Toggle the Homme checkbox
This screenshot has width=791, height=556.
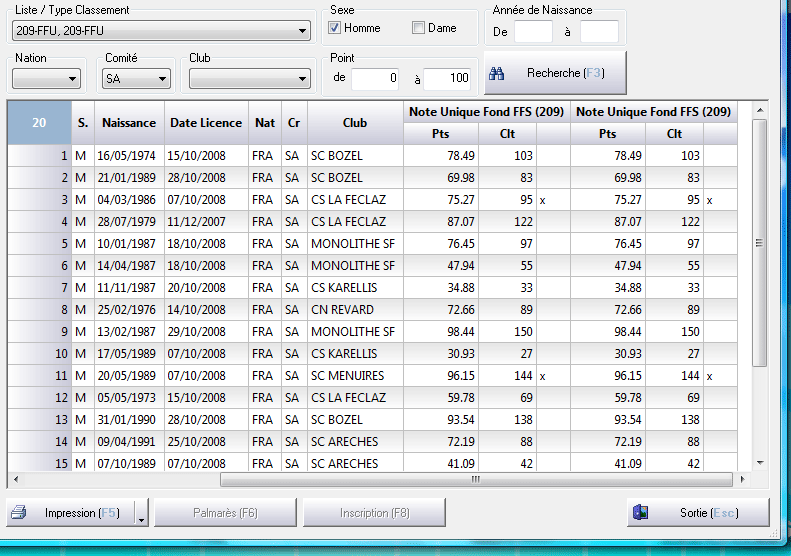tap(336, 28)
